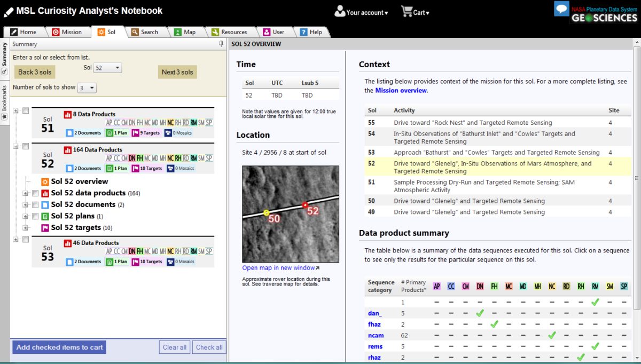Switch to the Map tab
The image size is (641, 364).
pos(185,32)
